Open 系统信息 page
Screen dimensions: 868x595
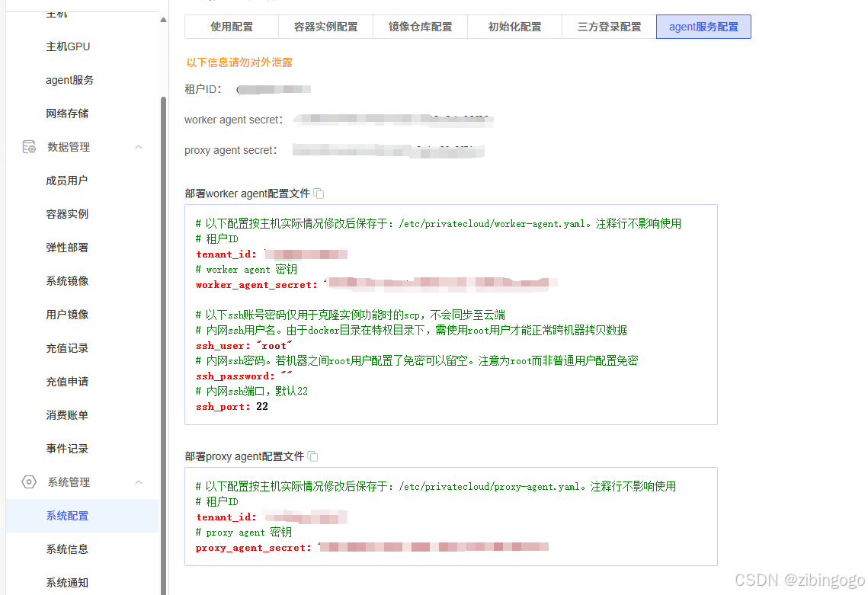(67, 549)
